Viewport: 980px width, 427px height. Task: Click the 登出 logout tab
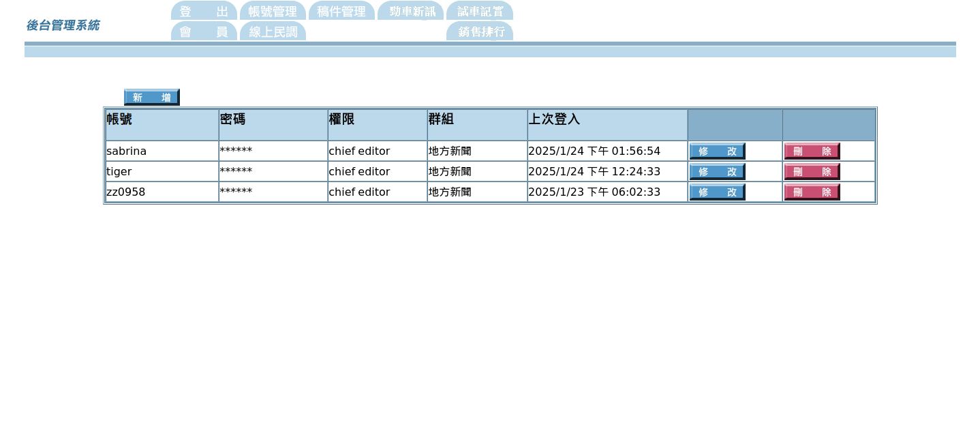tap(204, 11)
